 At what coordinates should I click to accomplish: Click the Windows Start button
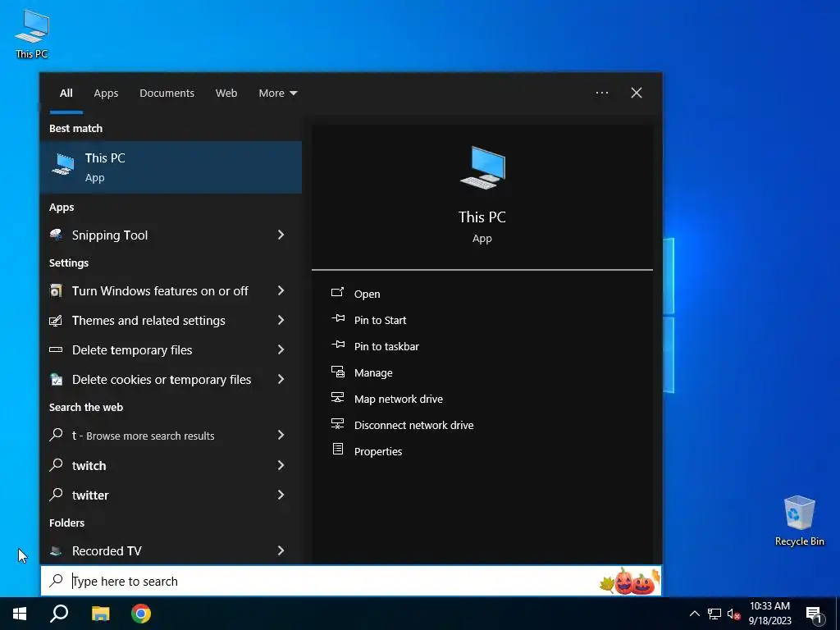(20, 614)
